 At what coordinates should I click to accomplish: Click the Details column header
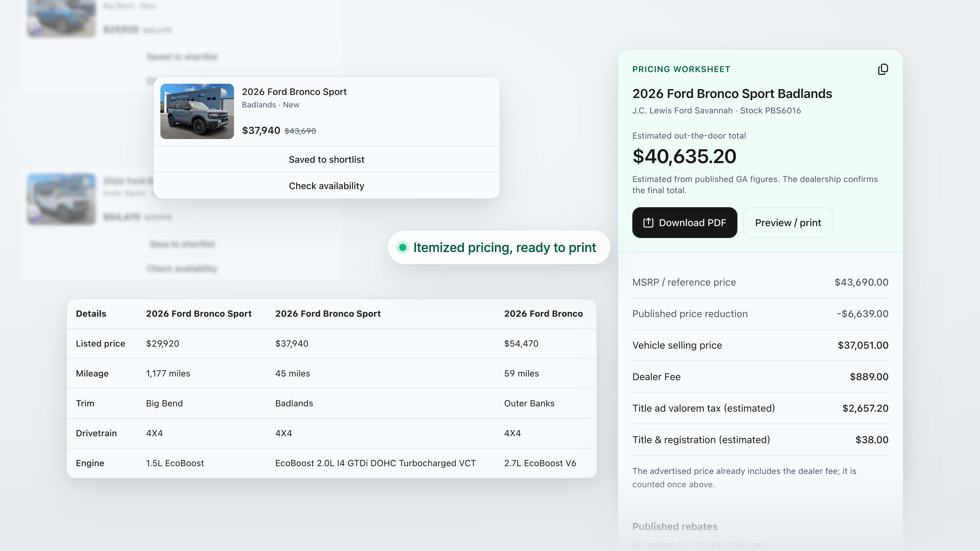pyautogui.click(x=91, y=314)
